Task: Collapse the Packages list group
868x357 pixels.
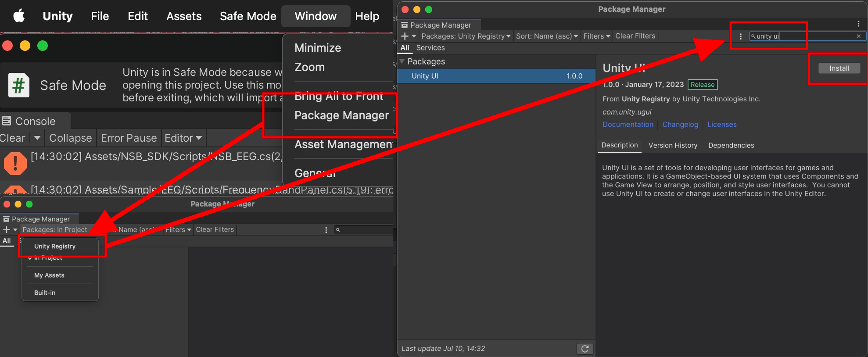Action: (x=402, y=61)
